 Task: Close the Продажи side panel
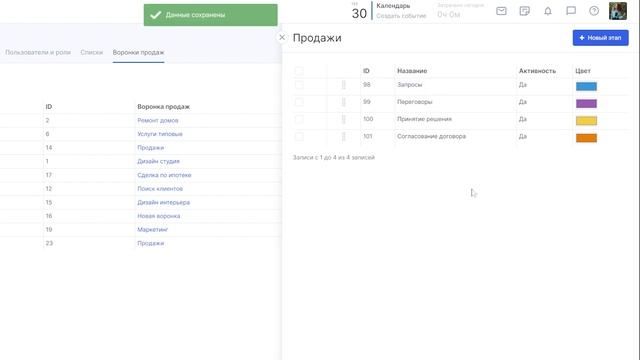click(x=282, y=38)
